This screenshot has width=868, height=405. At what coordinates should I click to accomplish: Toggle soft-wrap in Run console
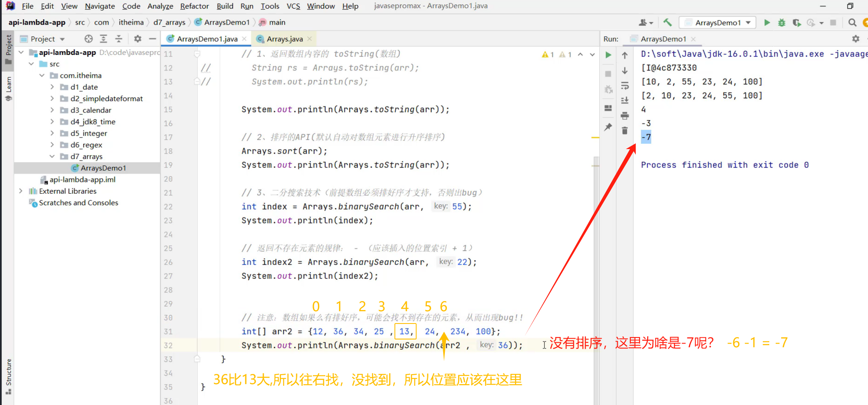pos(625,86)
